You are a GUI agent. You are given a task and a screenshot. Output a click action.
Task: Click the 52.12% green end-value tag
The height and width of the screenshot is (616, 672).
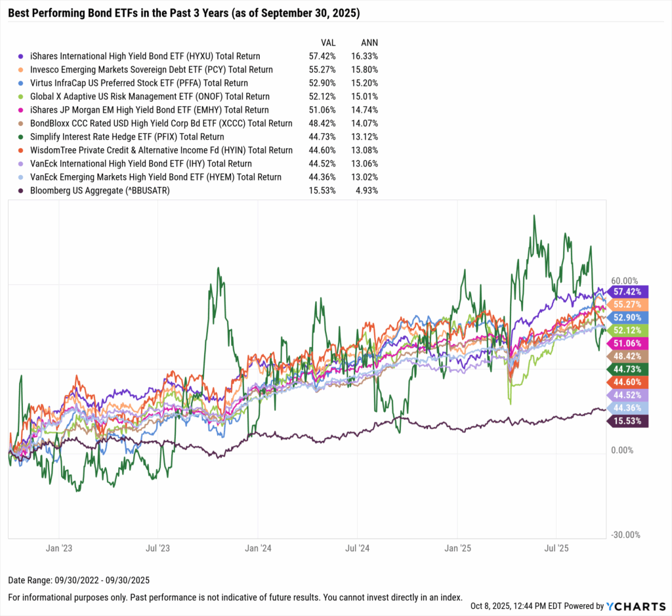(628, 330)
